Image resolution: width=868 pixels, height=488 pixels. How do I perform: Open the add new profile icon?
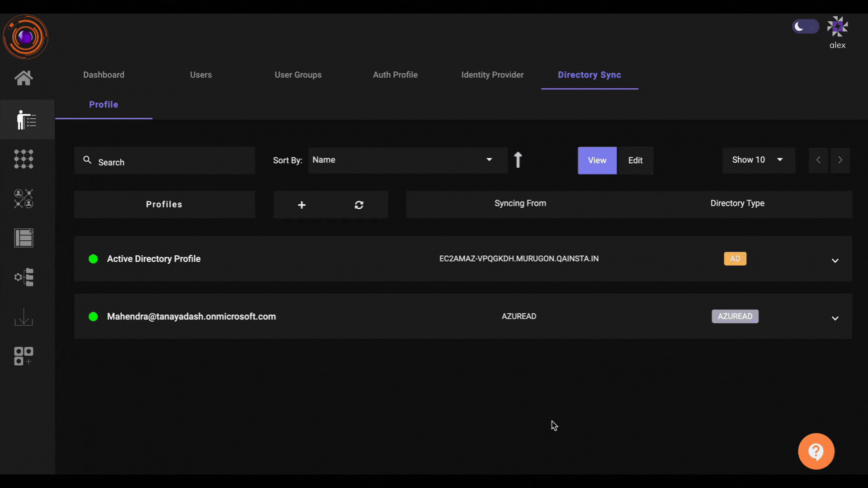tap(302, 204)
